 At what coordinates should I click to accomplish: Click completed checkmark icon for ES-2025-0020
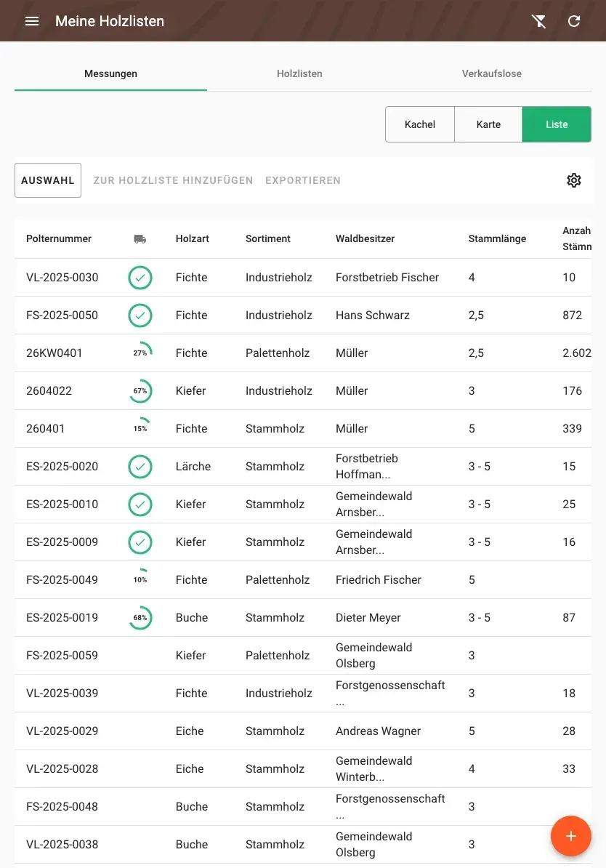coord(140,467)
